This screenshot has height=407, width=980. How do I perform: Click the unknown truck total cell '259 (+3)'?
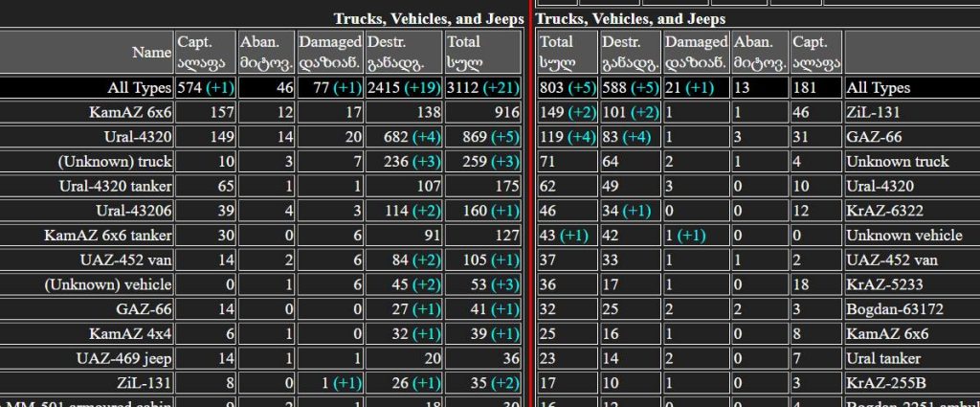tap(483, 161)
